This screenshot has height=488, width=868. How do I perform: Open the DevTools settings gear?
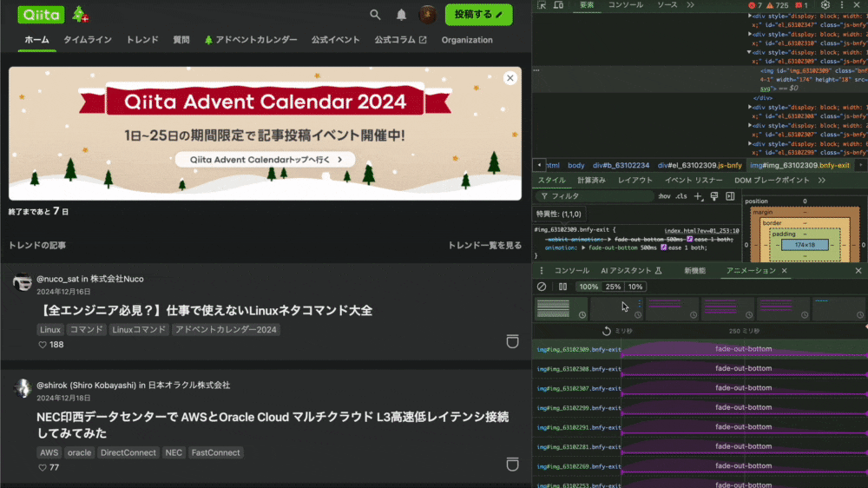point(825,5)
